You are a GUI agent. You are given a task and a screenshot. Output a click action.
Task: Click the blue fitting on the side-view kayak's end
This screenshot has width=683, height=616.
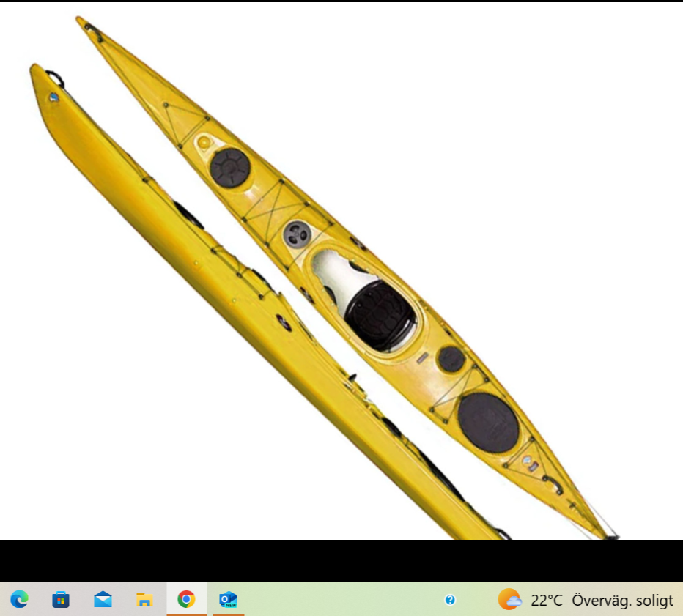[53, 97]
